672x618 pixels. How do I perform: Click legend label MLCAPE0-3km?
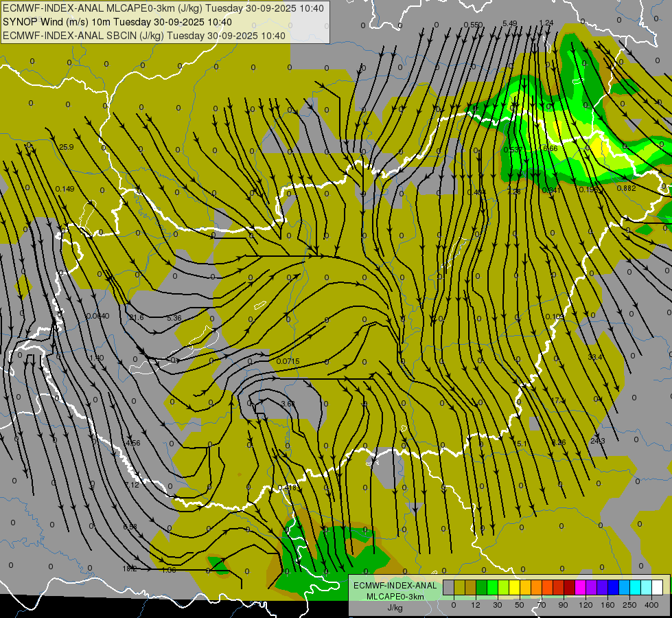pyautogui.click(x=395, y=597)
